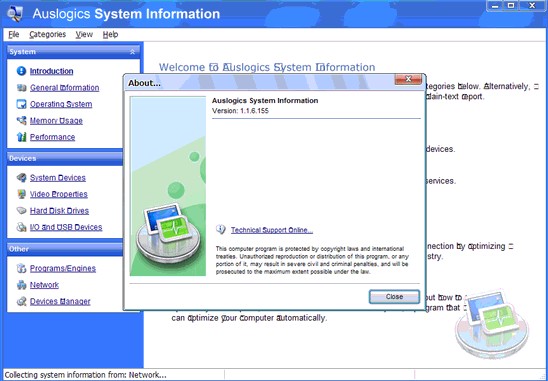Viewport: 548px width, 381px height.
Task: Open the Categories menu
Action: pyautogui.click(x=48, y=34)
